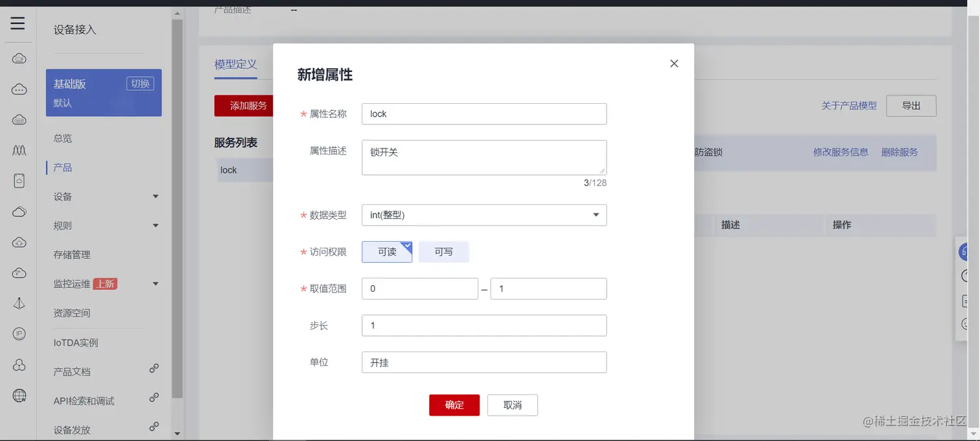This screenshot has height=441, width=980.
Task: Close the 新增属性 dialog with X
Action: (674, 64)
